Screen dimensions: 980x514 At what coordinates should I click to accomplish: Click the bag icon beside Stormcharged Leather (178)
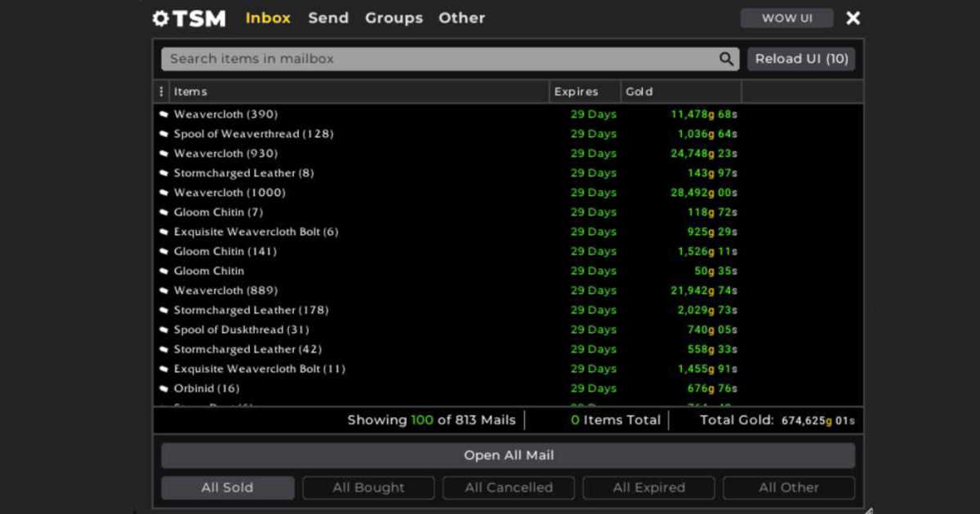tap(163, 310)
